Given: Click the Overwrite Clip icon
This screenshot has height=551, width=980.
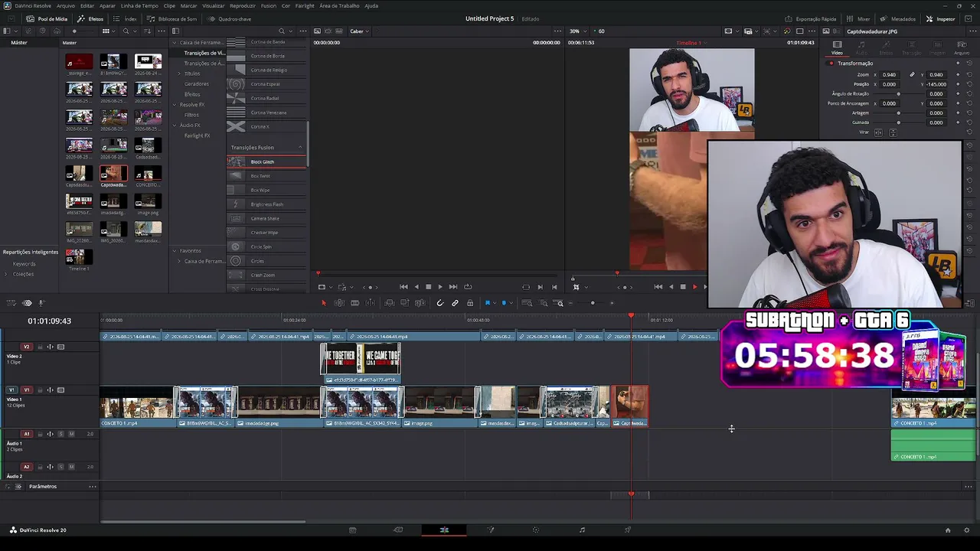Looking at the screenshot, I should tap(405, 303).
